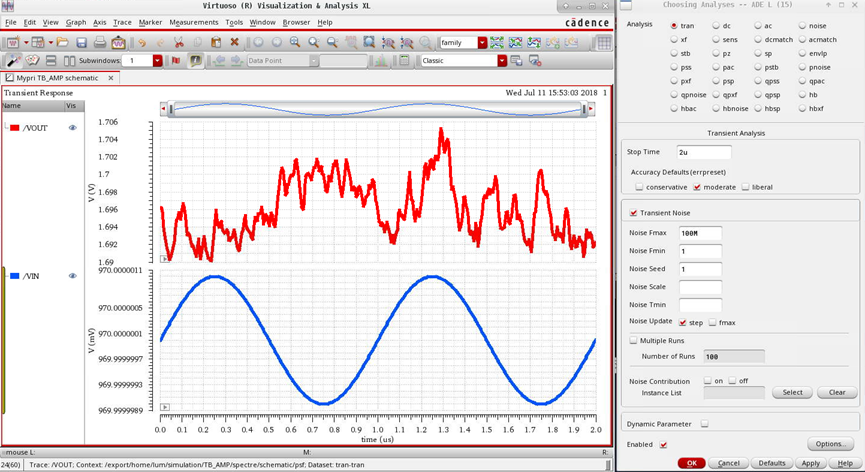Click the X-axis zoom icon
The width and height of the screenshot is (865, 472).
pyautogui.click(x=388, y=42)
